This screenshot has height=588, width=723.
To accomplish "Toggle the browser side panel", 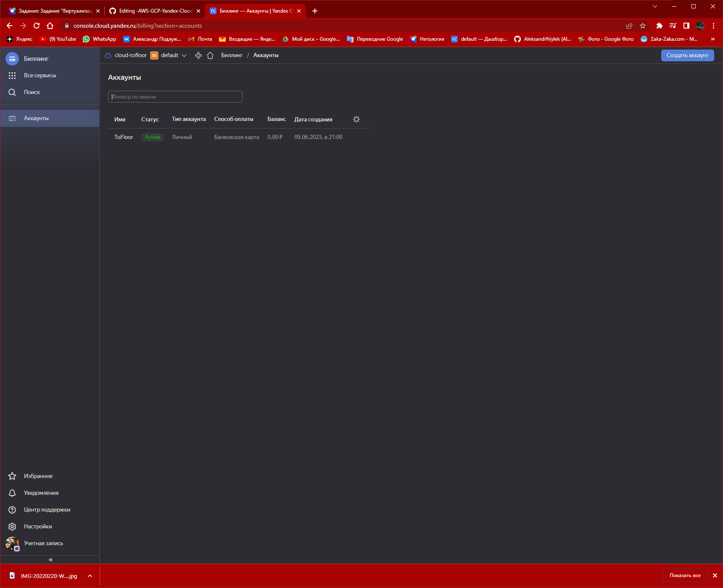I will pos(686,26).
